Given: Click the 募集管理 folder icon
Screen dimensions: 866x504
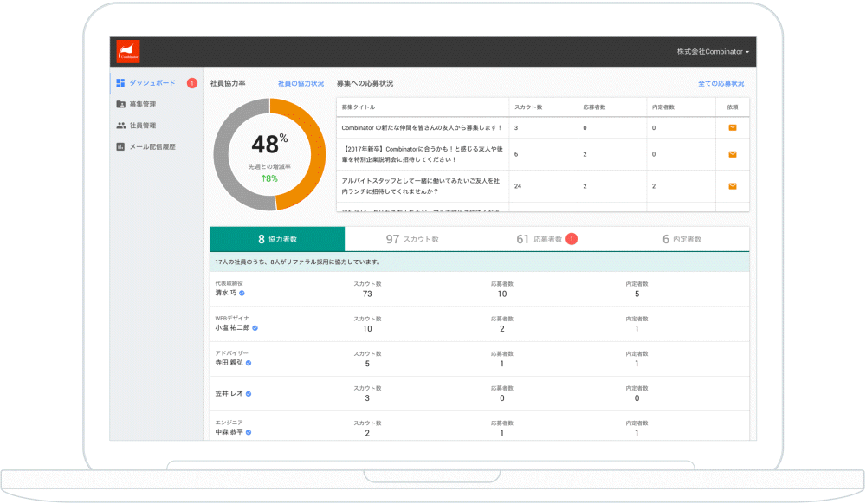Looking at the screenshot, I should 120,104.
